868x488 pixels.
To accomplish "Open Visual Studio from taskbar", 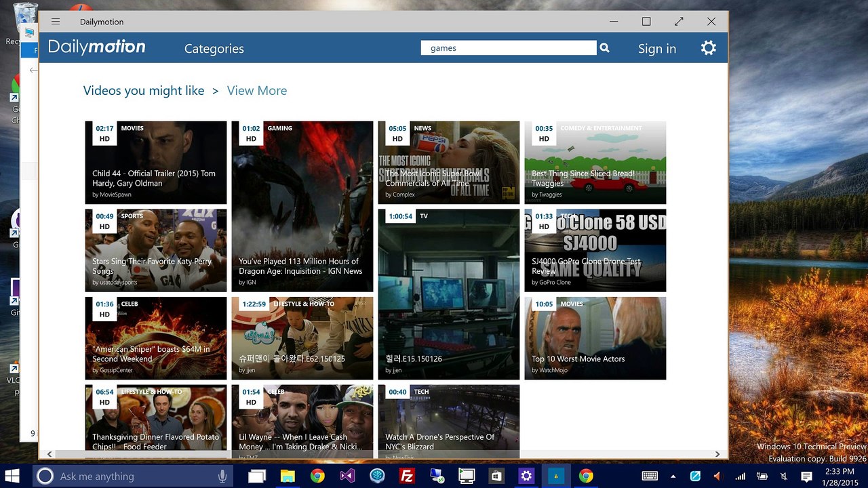I will [x=347, y=476].
